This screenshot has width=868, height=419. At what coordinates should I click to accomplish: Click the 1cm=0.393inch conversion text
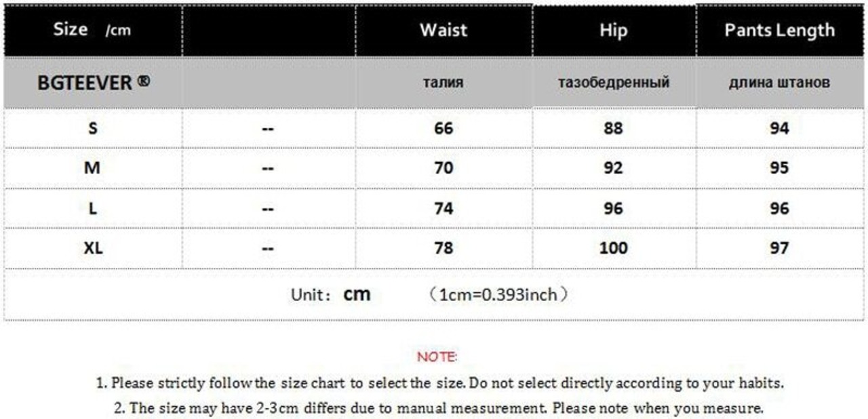(498, 295)
